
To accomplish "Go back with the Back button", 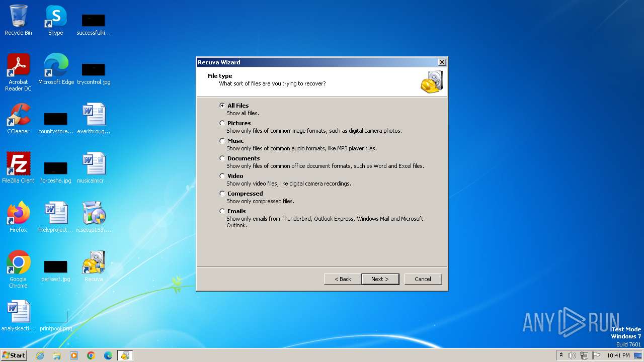I will (342, 279).
